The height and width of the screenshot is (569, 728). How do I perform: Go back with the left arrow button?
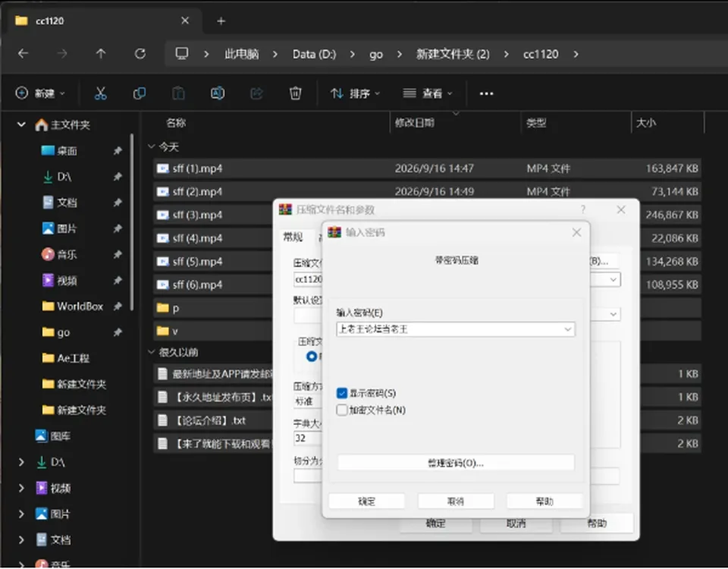click(x=24, y=54)
